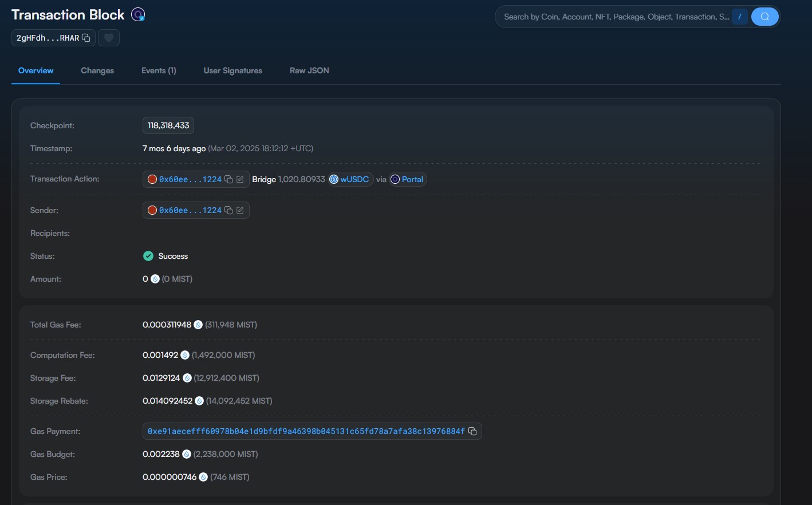Copy the transaction digest 2gHFdh...RHAR
Screen dimensions: 812x505
86,38
